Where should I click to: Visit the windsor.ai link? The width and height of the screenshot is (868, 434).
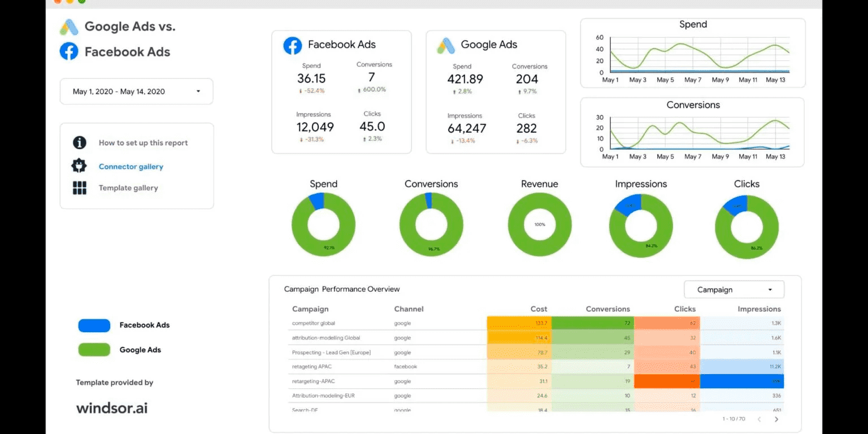[x=111, y=407]
